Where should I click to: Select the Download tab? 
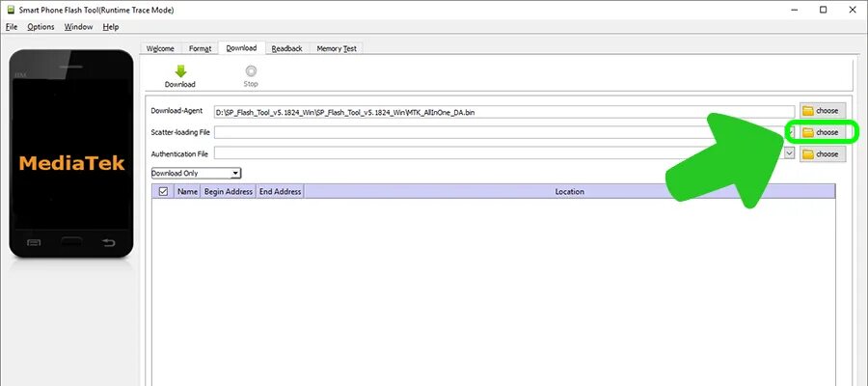pos(241,48)
